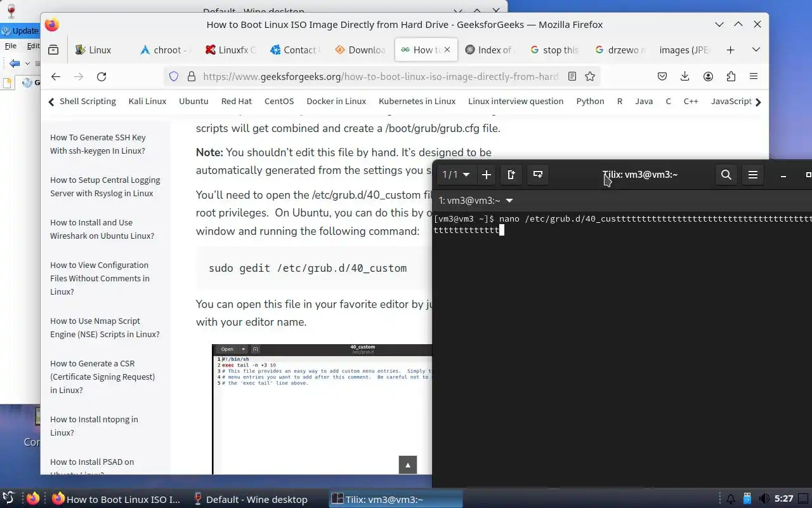Open the Docker in Linux topic link
Screen dimensions: 812x508
[336, 101]
